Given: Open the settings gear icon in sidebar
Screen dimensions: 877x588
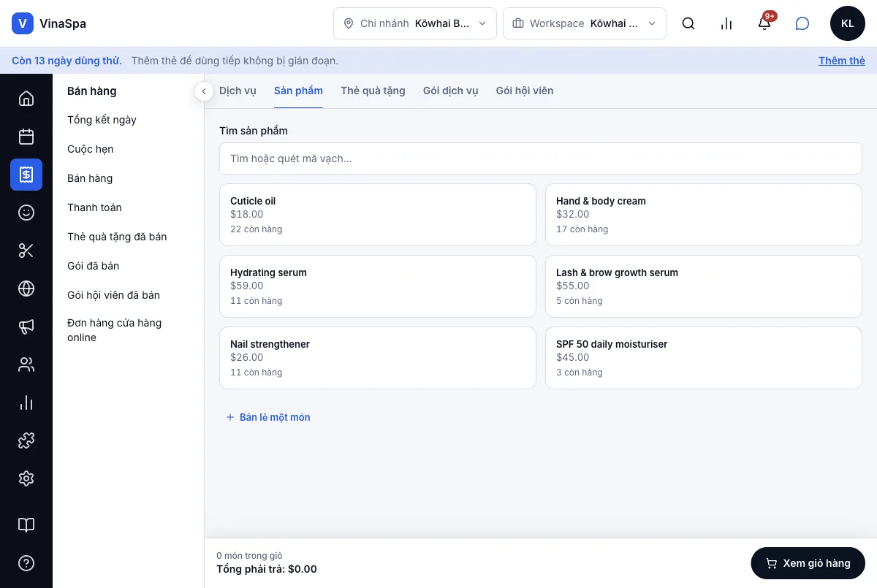Looking at the screenshot, I should pyautogui.click(x=26, y=478).
